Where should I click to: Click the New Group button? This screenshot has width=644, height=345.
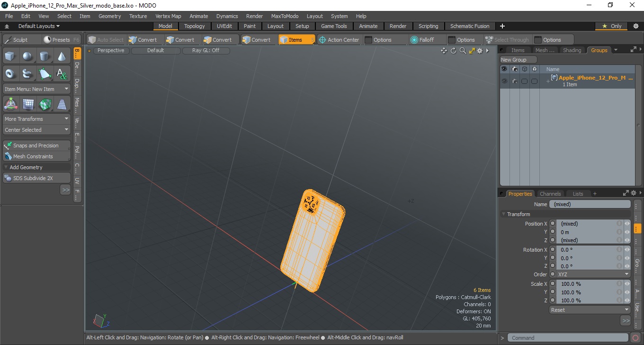point(519,60)
